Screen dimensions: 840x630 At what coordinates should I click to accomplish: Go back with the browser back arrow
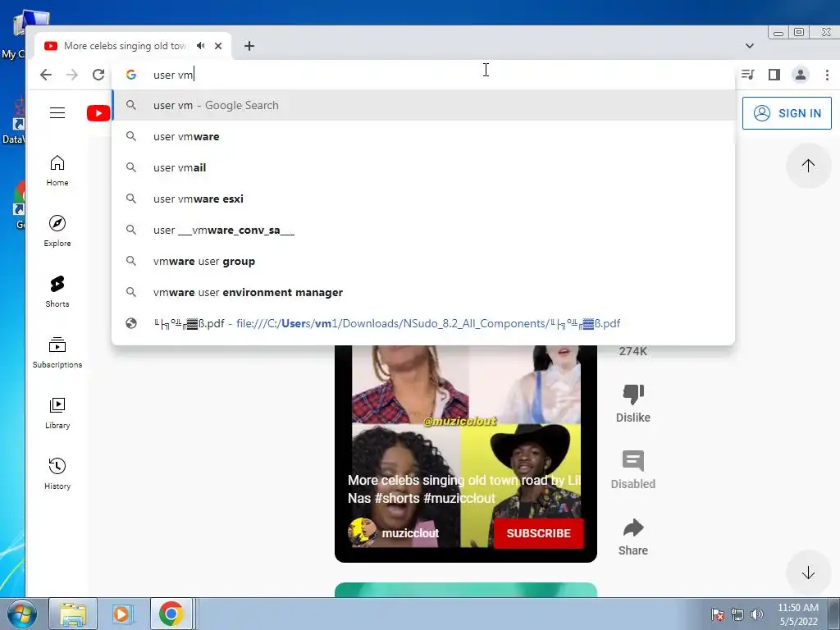[x=46, y=75]
